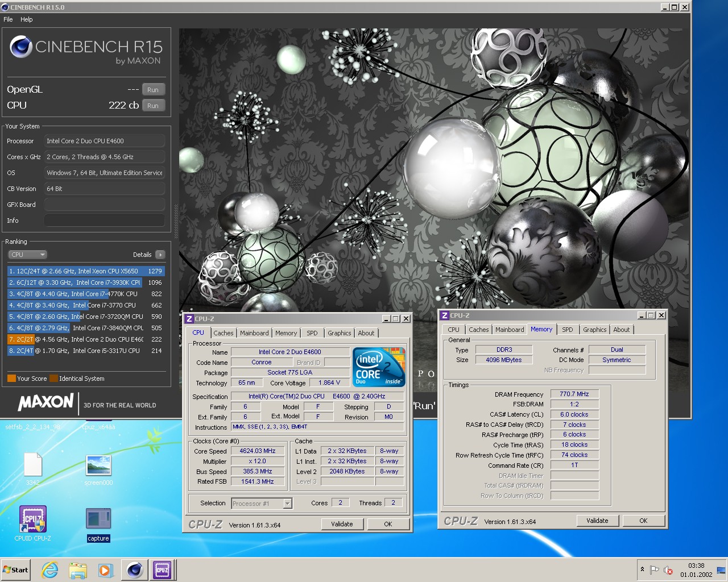Open the Start menu
This screenshot has height=582, width=728.
coord(16,570)
